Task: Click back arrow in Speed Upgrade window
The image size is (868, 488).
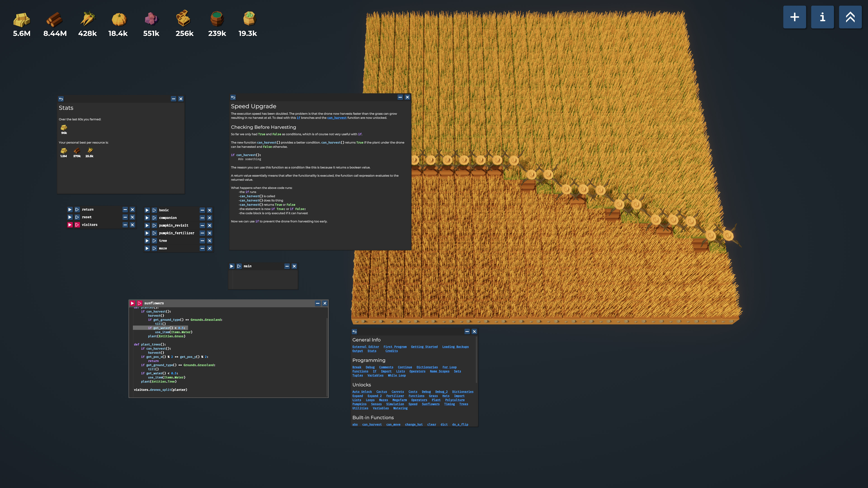Action: [233, 97]
